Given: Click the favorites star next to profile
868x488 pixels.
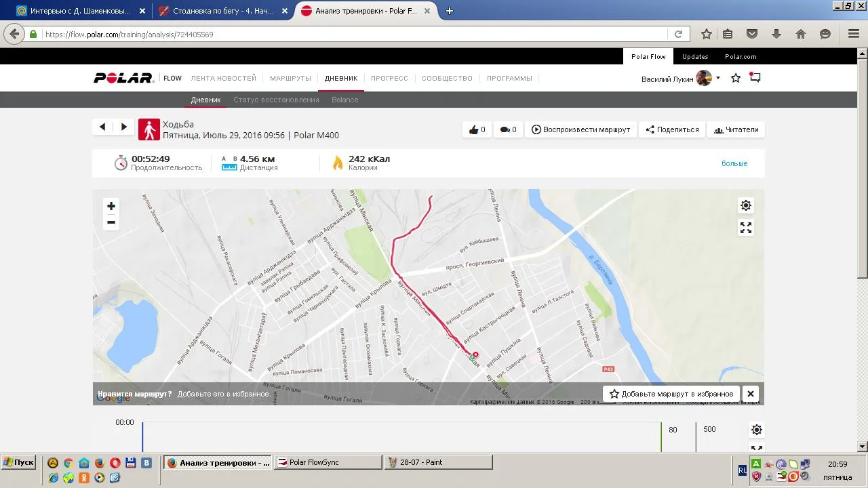Looking at the screenshot, I should tap(736, 79).
